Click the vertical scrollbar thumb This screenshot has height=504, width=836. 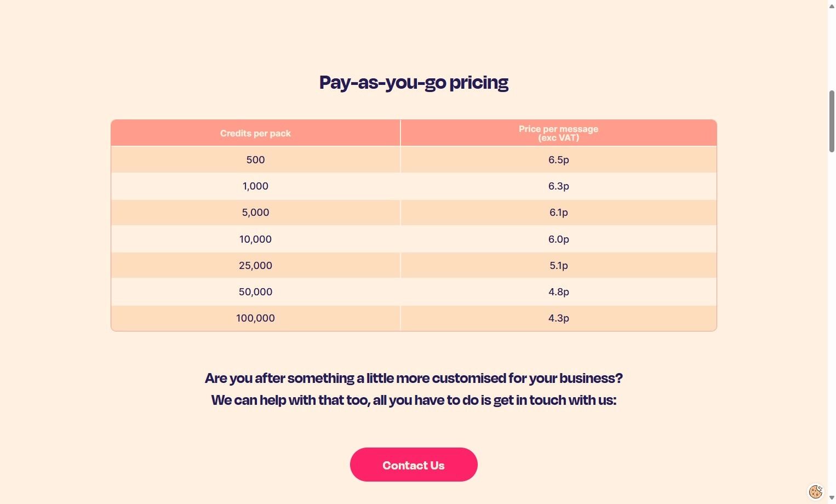[x=832, y=121]
